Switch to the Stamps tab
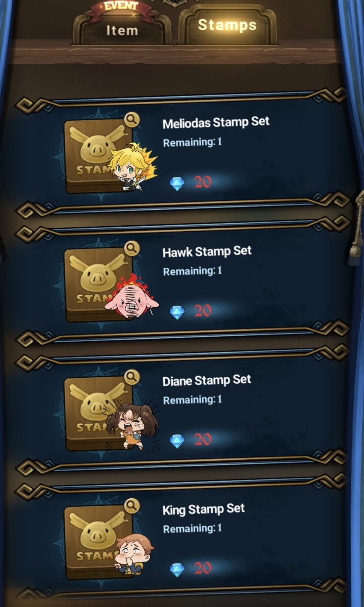Image resolution: width=364 pixels, height=607 pixels. pos(227,25)
